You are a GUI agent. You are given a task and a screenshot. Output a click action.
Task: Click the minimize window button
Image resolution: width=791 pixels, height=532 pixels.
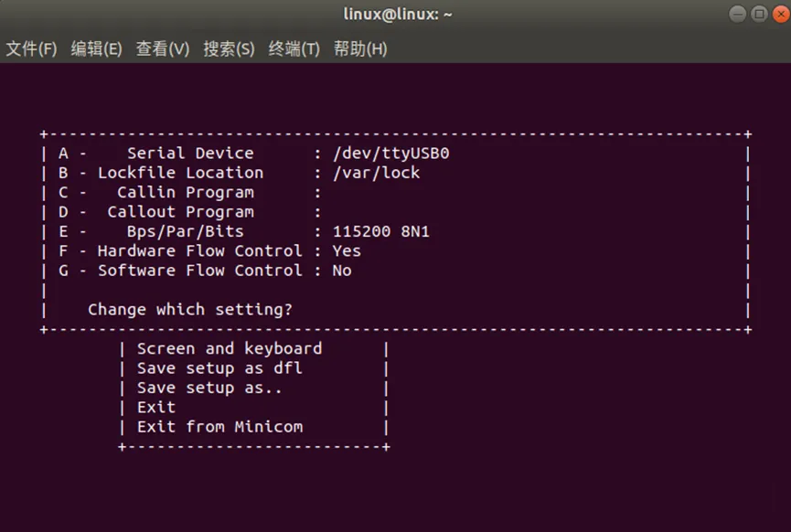coord(738,14)
